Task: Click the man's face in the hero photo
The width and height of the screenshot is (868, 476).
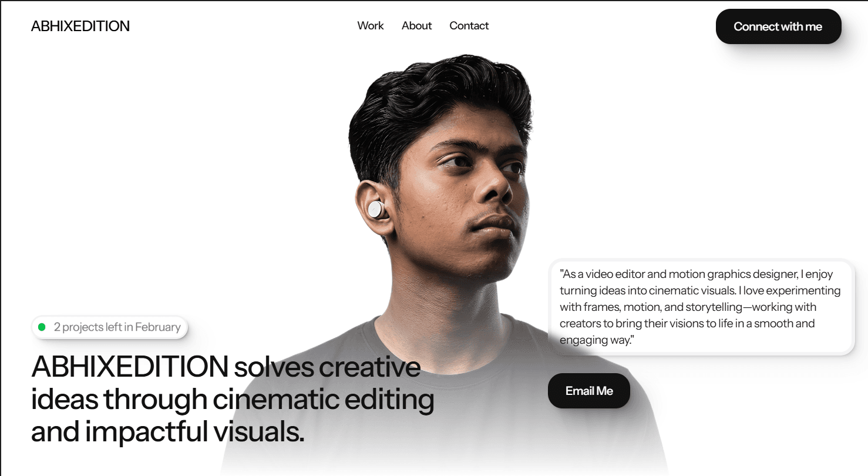Action: click(x=470, y=194)
